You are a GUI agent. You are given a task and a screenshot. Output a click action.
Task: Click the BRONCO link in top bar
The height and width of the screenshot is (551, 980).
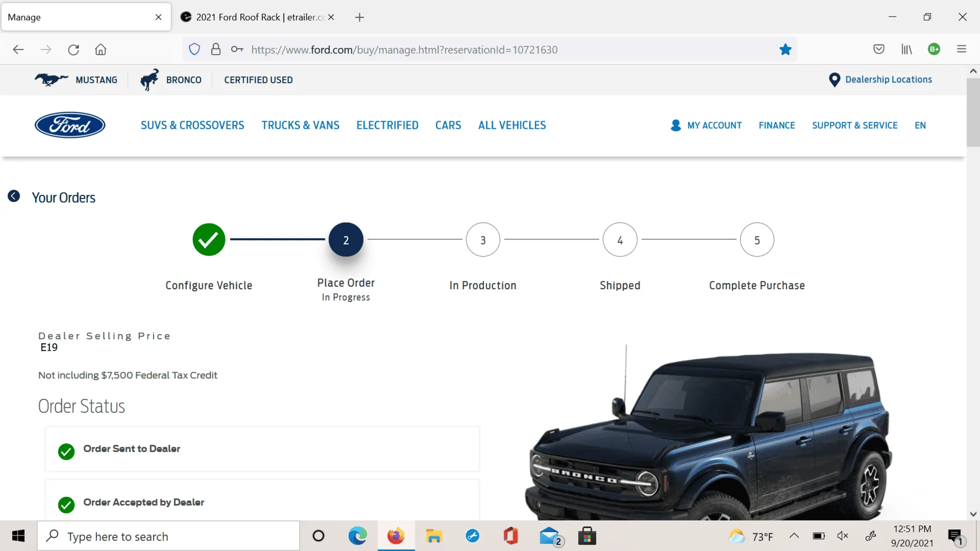click(x=184, y=80)
